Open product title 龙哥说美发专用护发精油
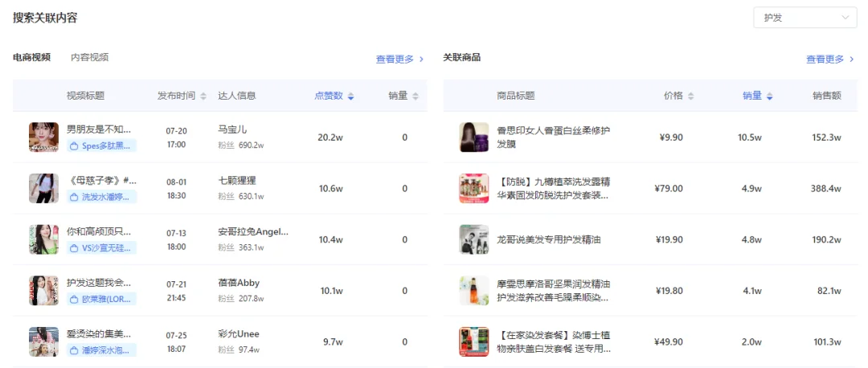This screenshot has height=368, width=868. tap(549, 239)
